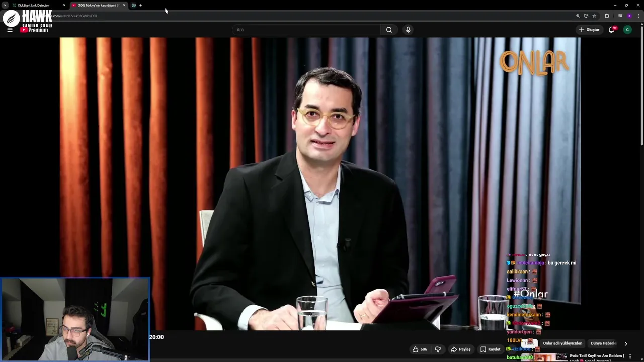Click the main video player
This screenshot has height=362, width=644.
320,184
